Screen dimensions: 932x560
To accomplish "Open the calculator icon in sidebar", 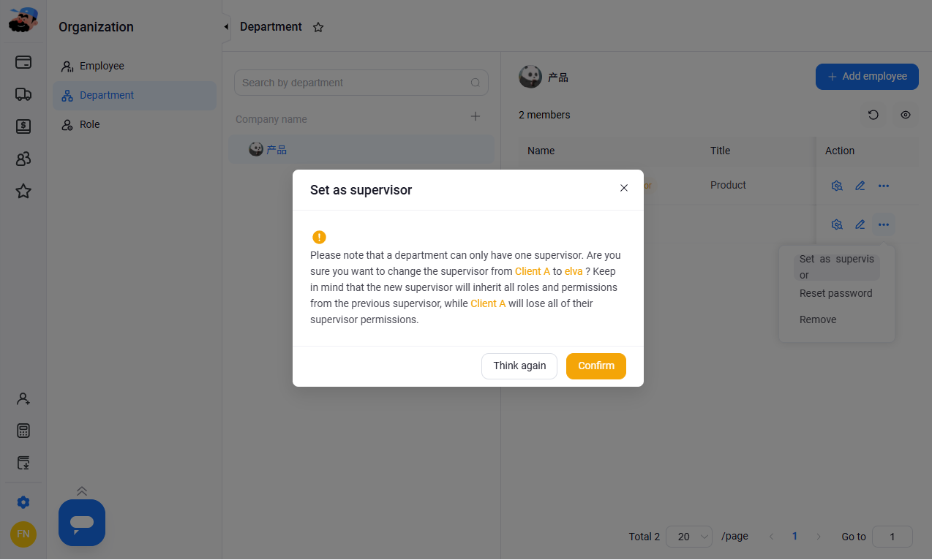I will [23, 431].
